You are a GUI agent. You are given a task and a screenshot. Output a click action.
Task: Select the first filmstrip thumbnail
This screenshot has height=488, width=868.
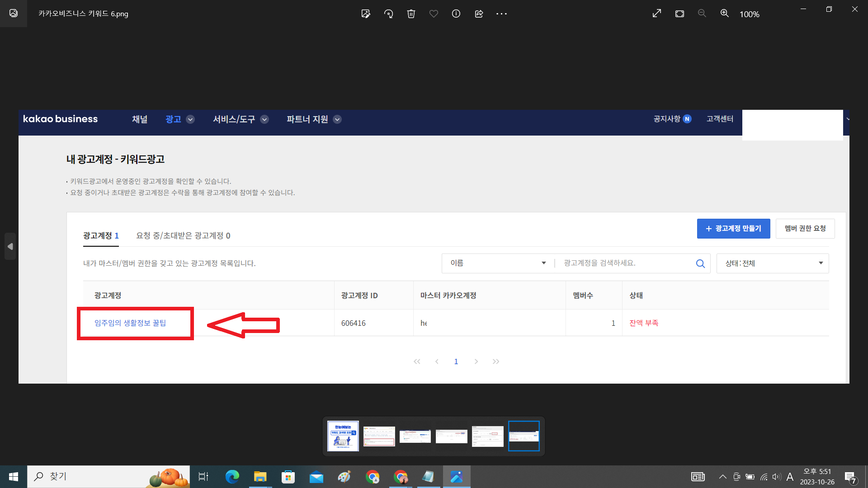[343, 436]
